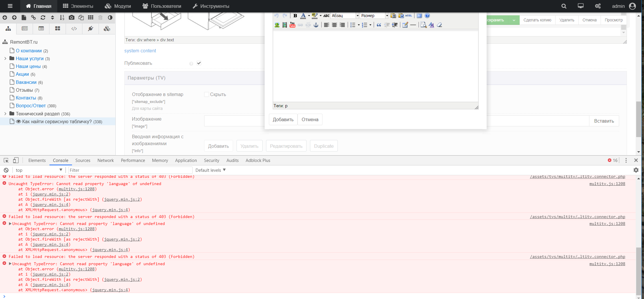Click the Вставить image button
Image resolution: width=644 pixels, height=299 pixels.
click(x=604, y=121)
